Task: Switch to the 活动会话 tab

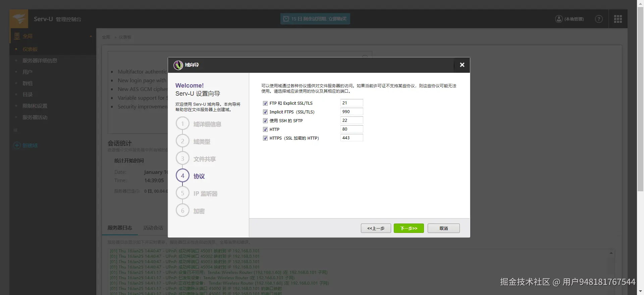Action: tap(153, 228)
